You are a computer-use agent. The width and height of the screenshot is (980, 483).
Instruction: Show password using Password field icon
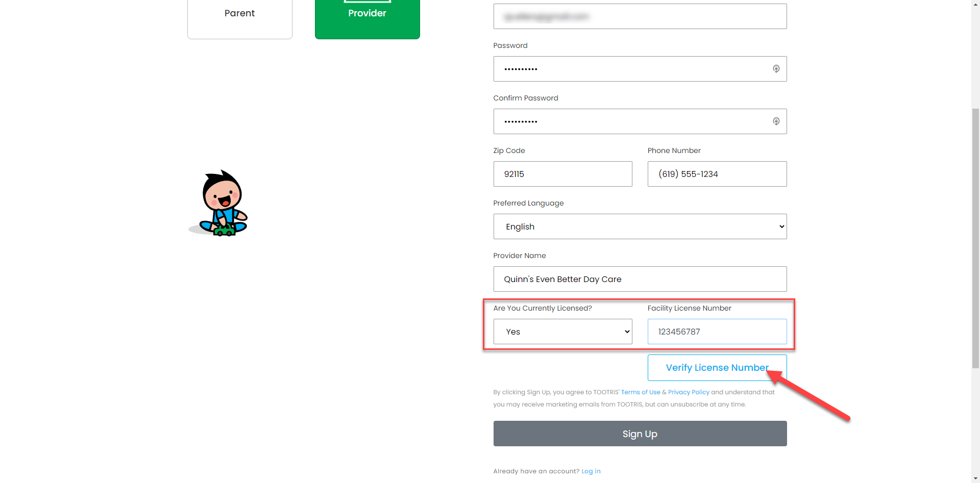click(776, 69)
